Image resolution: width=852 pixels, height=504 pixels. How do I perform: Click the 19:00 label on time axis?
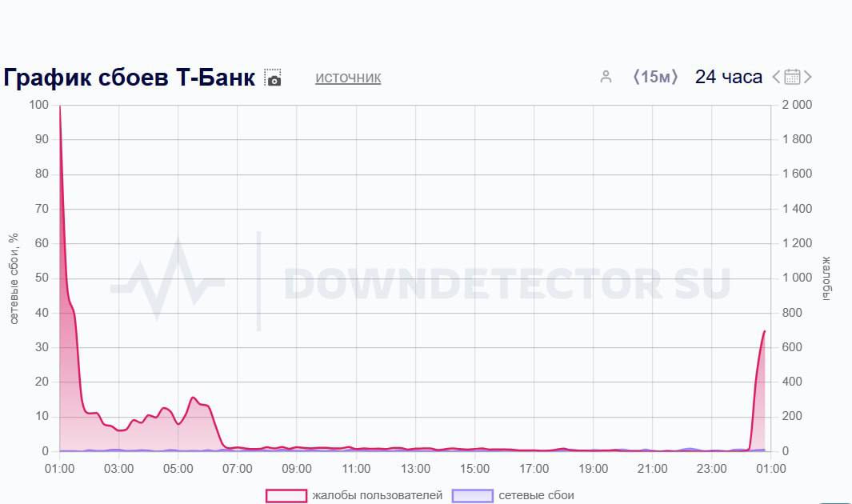pos(593,469)
